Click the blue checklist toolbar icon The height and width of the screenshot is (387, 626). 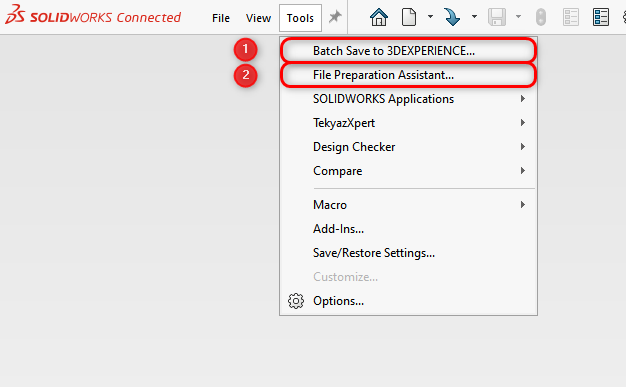click(x=601, y=17)
